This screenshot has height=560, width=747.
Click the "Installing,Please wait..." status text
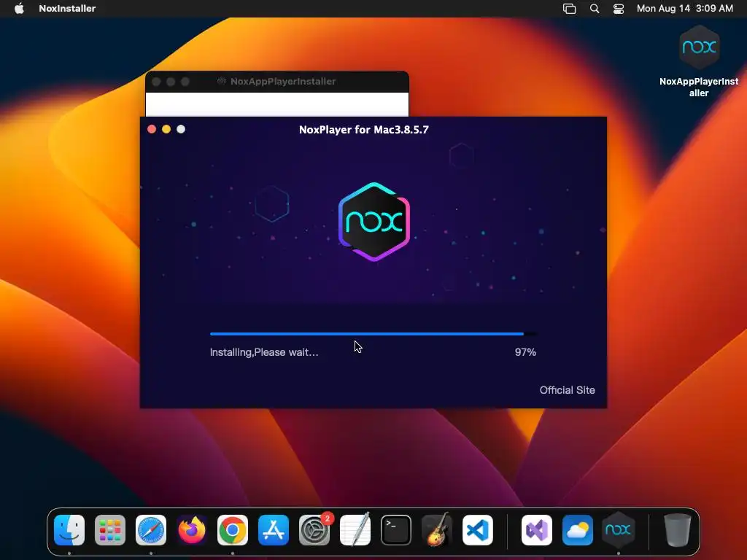tap(264, 352)
